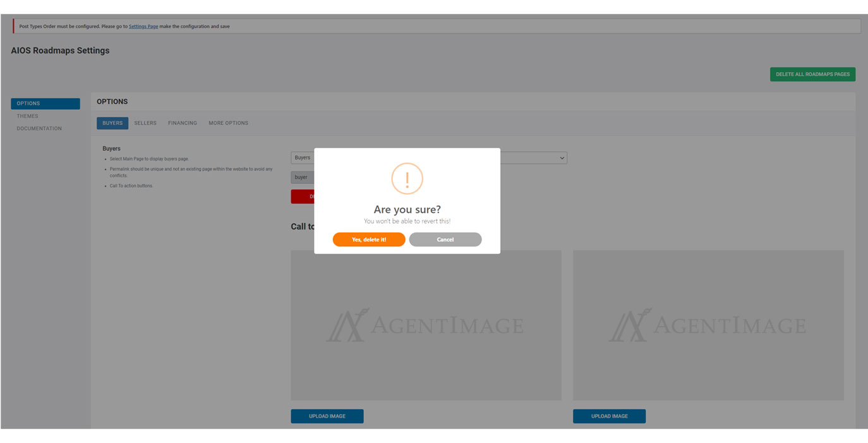Click the 'OPTIONS' panel heading
868x443 pixels.
112,102
